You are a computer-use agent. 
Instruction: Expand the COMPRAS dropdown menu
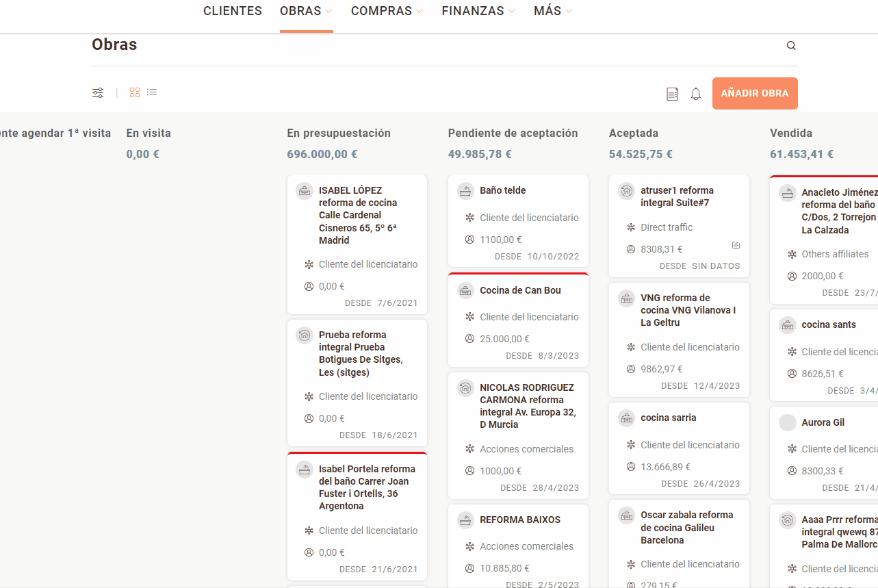pos(387,11)
